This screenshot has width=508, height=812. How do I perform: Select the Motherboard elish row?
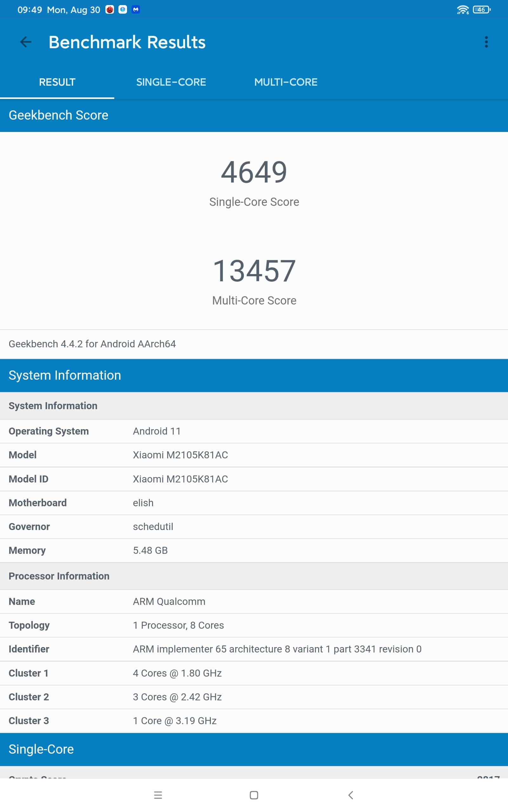pos(254,503)
